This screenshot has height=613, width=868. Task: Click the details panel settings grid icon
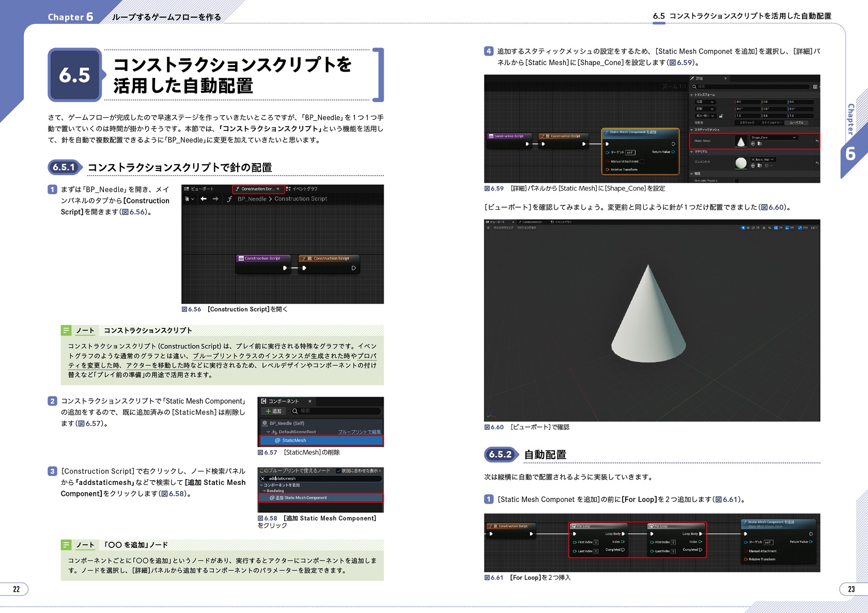(x=815, y=87)
